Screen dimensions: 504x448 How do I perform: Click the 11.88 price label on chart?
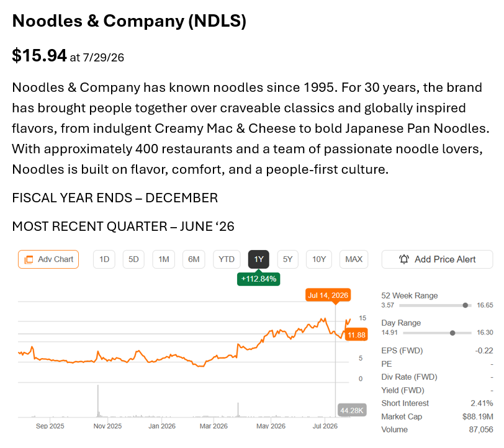[356, 335]
